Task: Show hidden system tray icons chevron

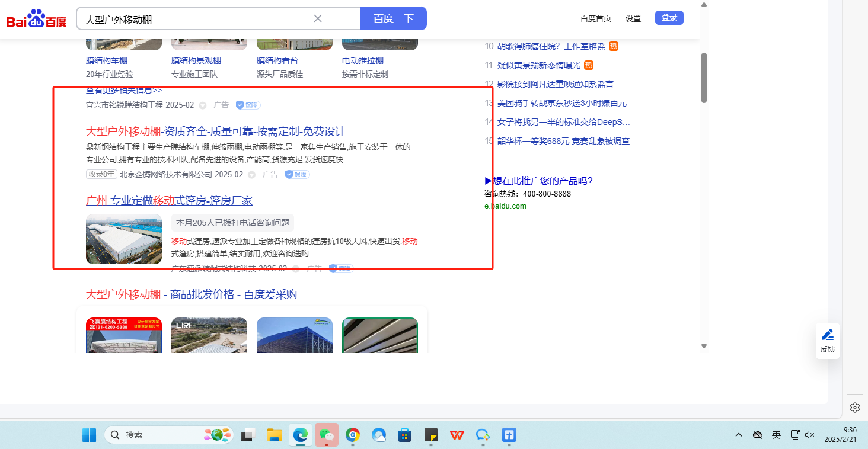Action: 739,435
